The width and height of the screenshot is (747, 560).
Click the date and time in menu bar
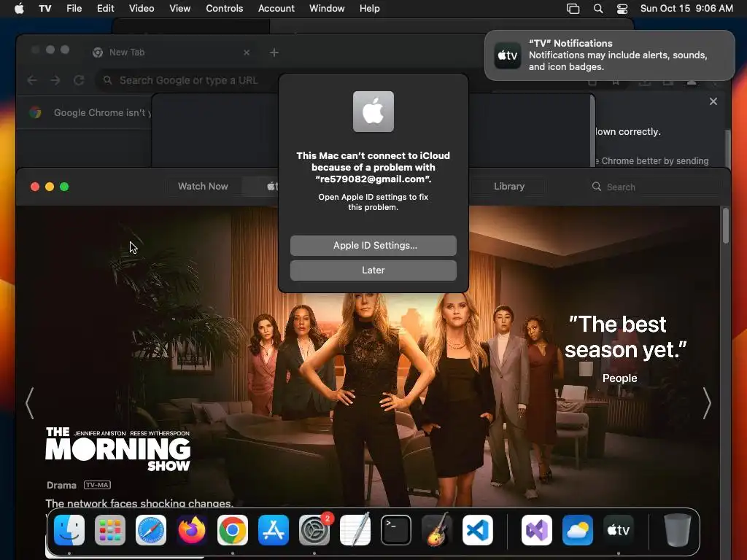click(686, 8)
